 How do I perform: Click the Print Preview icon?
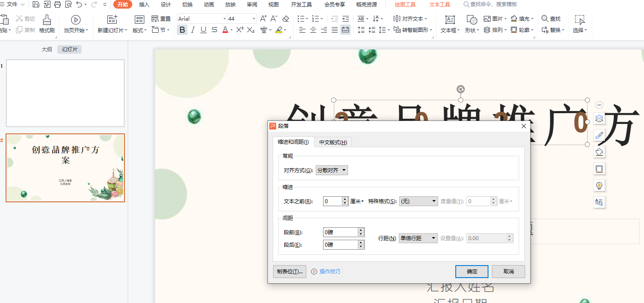point(68,4)
